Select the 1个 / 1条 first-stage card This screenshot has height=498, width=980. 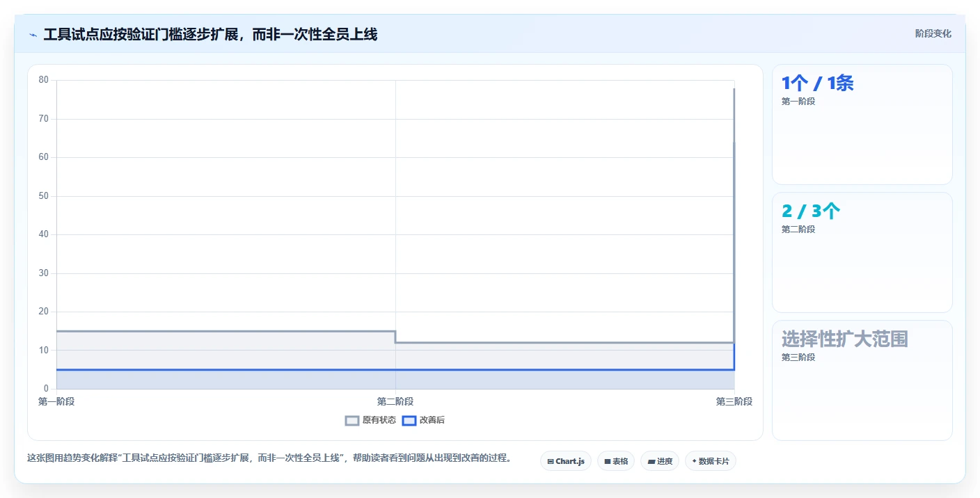pos(862,124)
